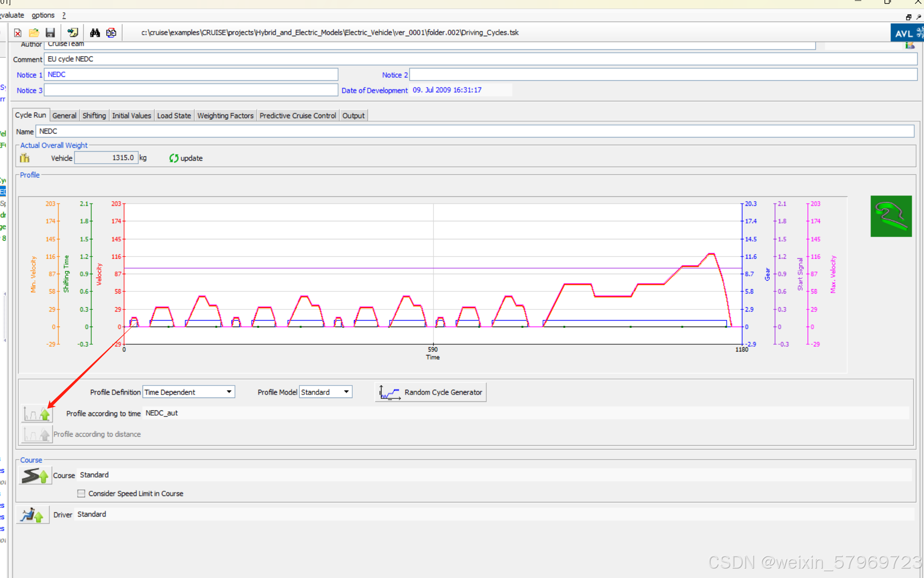
Task: Click the binoculars search icon
Action: pyautogui.click(x=95, y=33)
